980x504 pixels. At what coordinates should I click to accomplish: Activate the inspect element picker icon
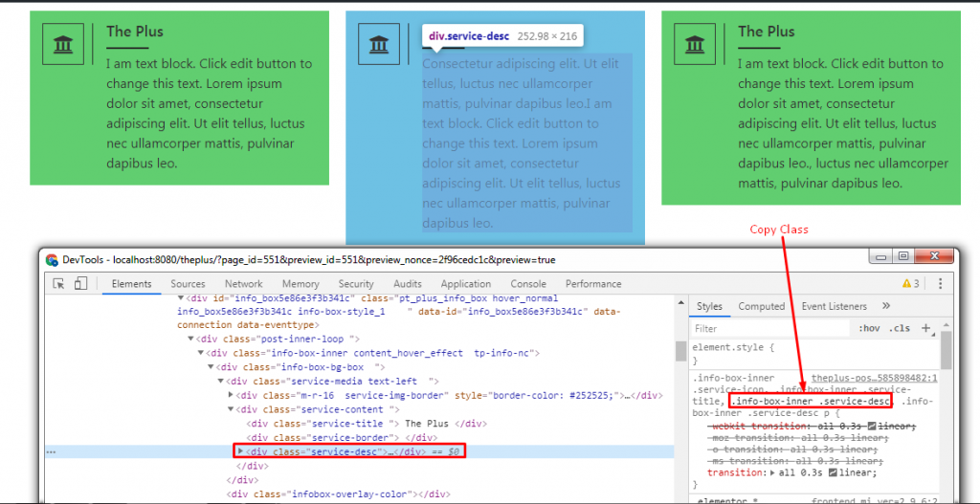(58, 284)
